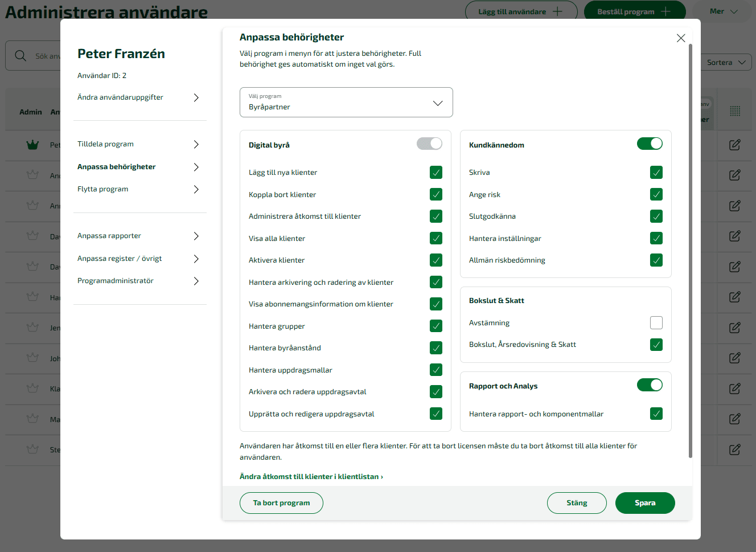Open Tilldela program section

(x=138, y=144)
